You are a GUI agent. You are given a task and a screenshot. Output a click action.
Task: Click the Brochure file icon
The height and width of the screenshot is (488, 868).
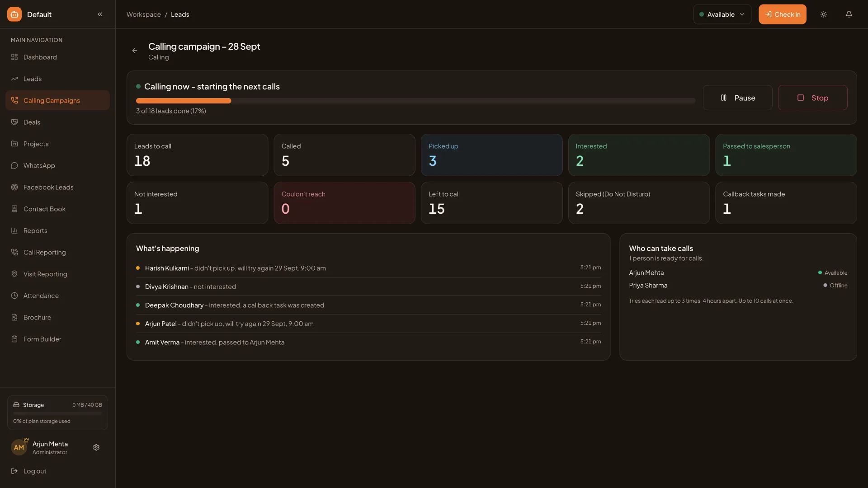14,317
